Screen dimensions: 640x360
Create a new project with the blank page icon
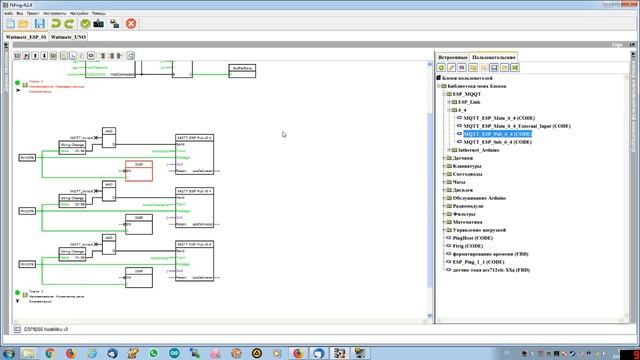[x=10, y=24]
